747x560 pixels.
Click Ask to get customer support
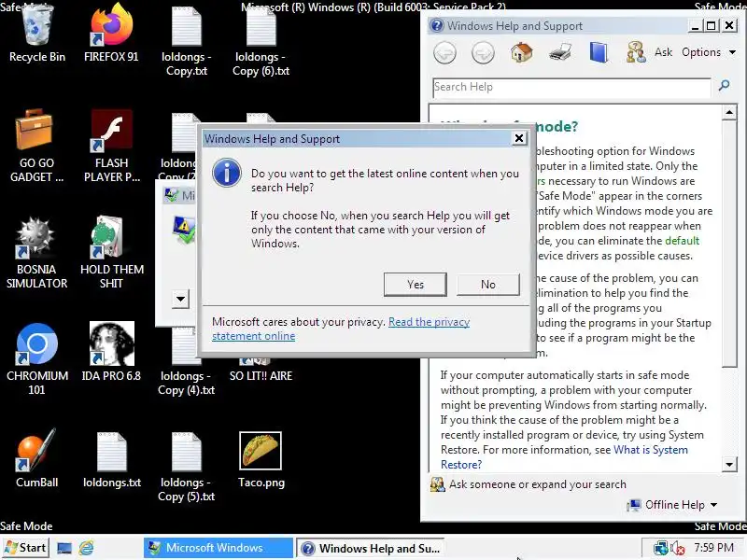tap(649, 52)
